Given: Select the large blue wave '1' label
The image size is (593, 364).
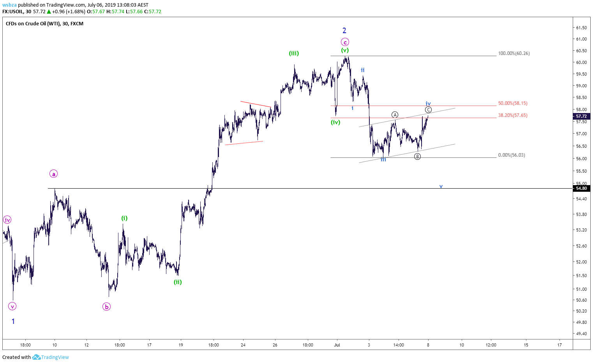Looking at the screenshot, I should (x=13, y=322).
